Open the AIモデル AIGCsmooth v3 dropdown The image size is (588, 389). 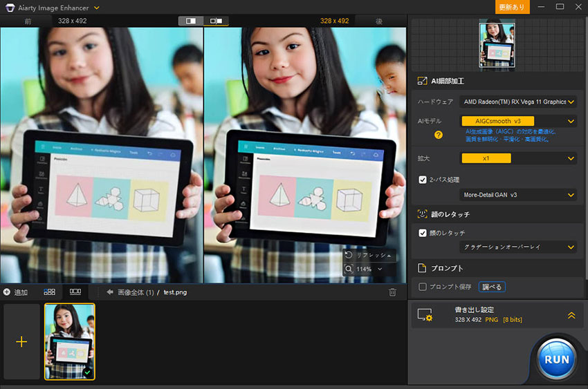(518, 122)
